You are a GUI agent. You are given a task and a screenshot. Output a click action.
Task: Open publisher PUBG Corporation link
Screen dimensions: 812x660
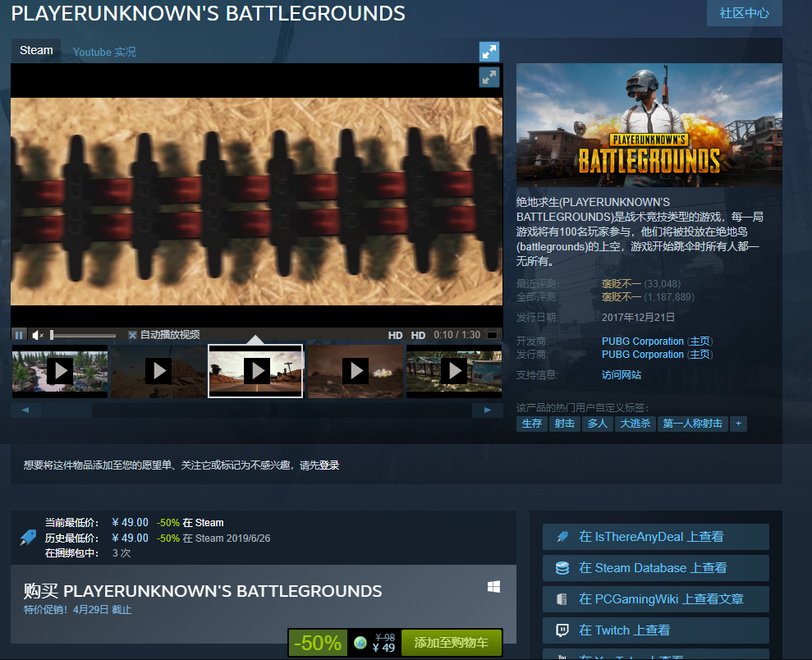click(643, 355)
